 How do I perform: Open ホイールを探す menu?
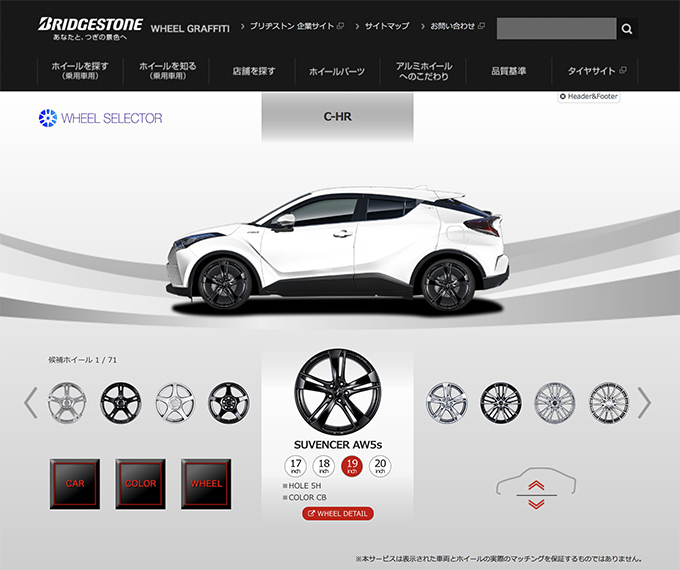tap(80, 71)
